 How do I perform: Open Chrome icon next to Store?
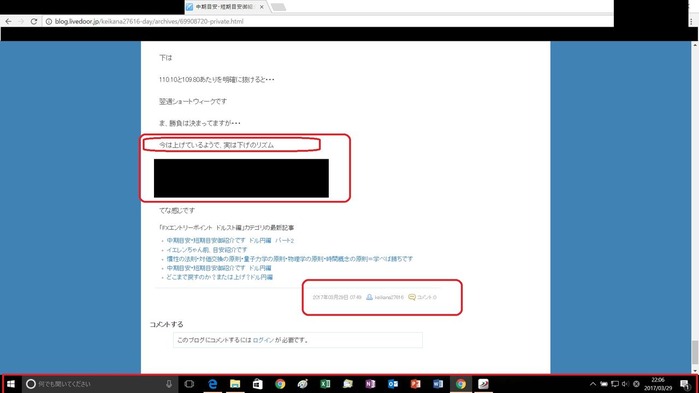(280, 384)
